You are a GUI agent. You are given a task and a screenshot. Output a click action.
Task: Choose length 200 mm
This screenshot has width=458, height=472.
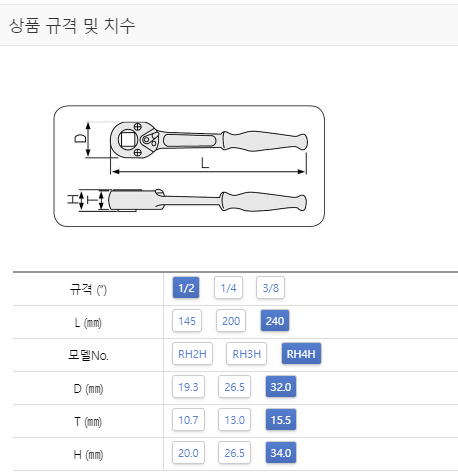tap(231, 321)
